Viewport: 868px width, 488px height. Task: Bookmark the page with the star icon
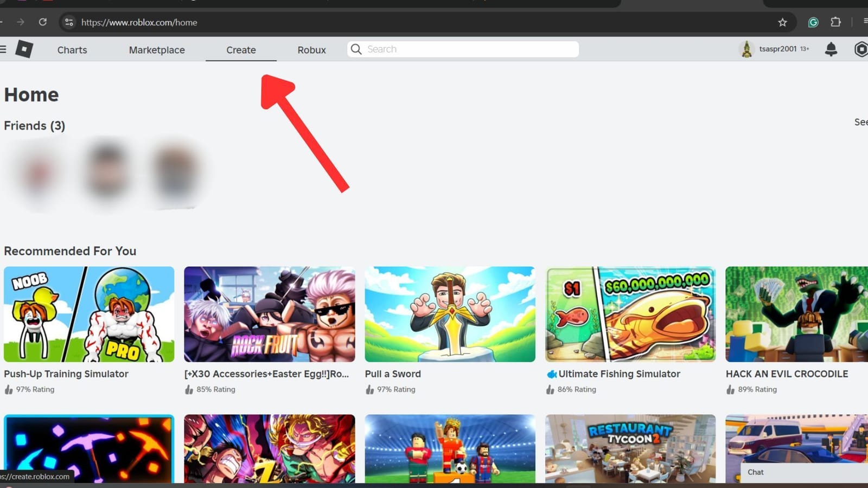[x=783, y=22]
